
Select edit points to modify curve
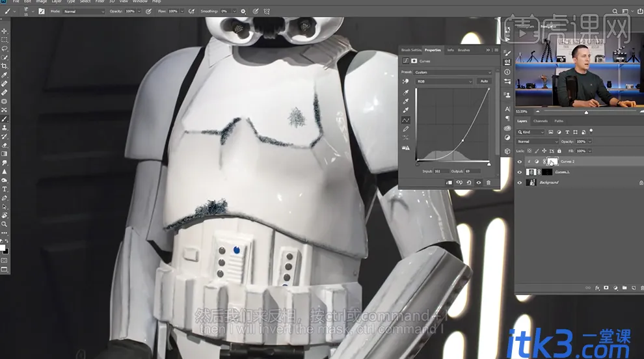(x=406, y=120)
